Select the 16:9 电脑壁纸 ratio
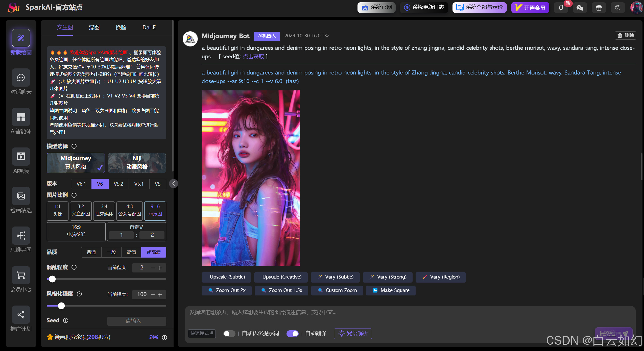The height and width of the screenshot is (351, 644). pyautogui.click(x=76, y=232)
